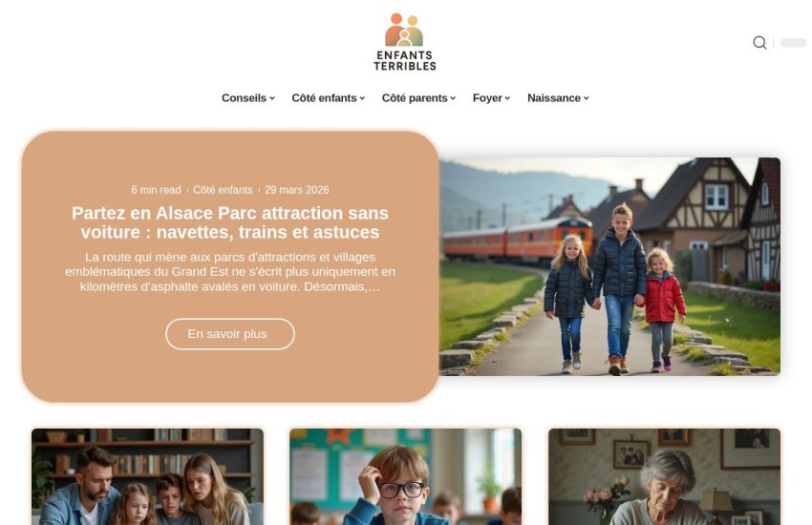The height and width of the screenshot is (525, 812).
Task: Open the elderly woman article thumbnail
Action: (665, 476)
